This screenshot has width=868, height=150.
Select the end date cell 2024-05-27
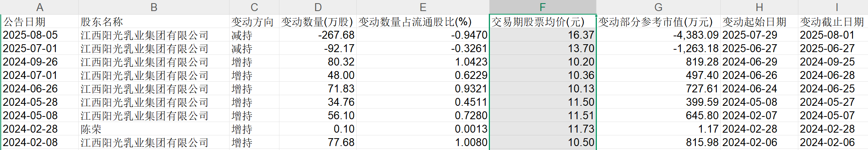[x=833, y=102]
